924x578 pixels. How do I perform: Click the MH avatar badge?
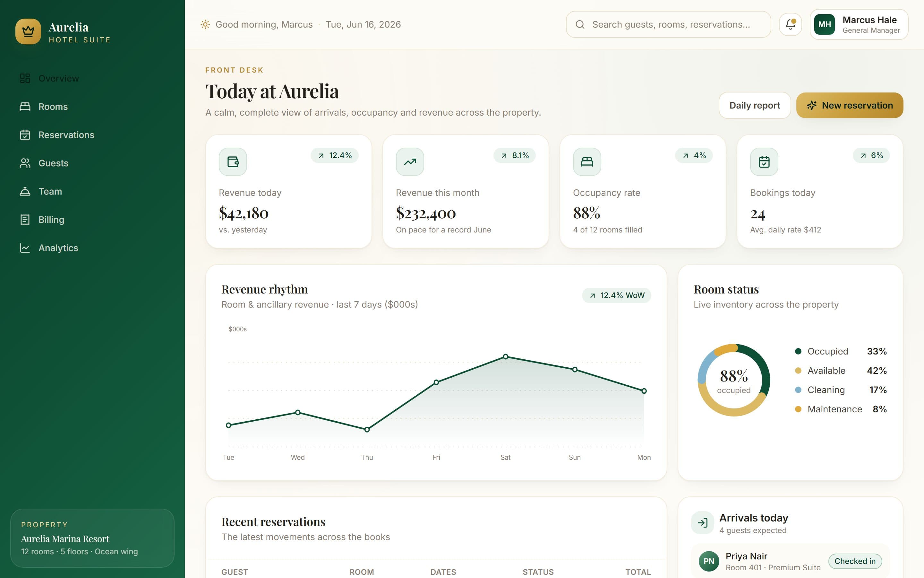pos(824,24)
